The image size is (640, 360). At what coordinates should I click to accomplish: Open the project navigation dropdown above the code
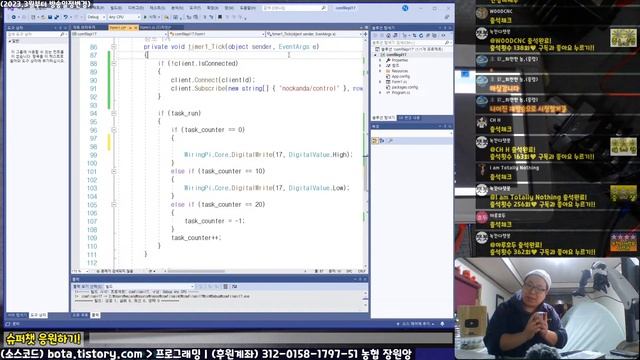119,34
